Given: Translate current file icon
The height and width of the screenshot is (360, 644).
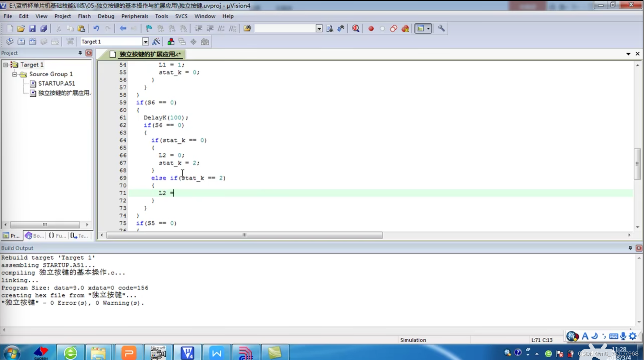Looking at the screenshot, I should point(10,42).
